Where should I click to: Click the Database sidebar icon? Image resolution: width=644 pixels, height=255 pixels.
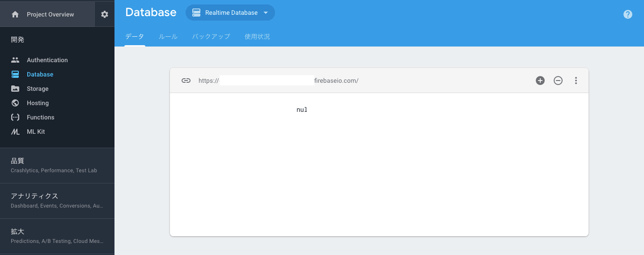[x=15, y=74]
